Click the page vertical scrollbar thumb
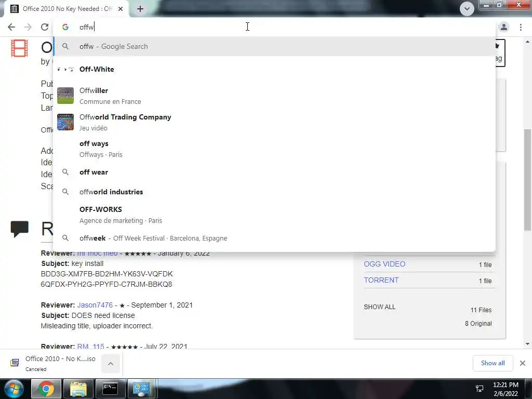Screen dimensions: 532x399 pyautogui.click(x=528, y=180)
